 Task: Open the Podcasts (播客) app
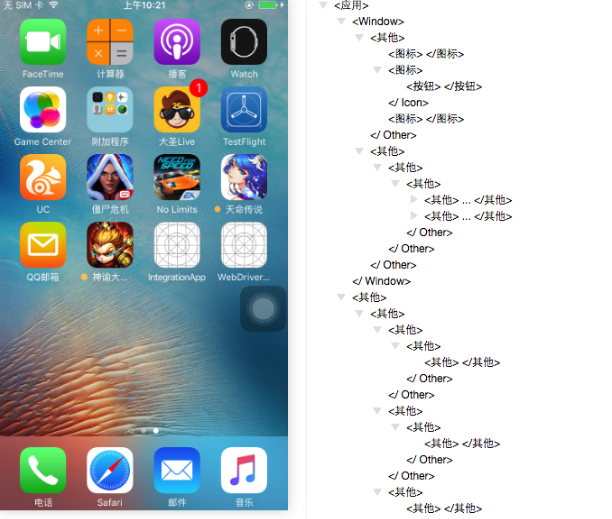177,42
